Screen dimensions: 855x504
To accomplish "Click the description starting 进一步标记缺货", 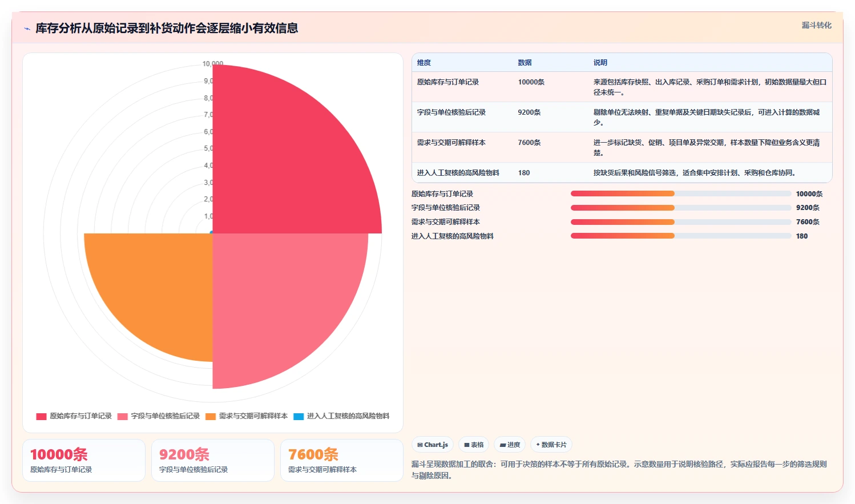I will (x=707, y=148).
